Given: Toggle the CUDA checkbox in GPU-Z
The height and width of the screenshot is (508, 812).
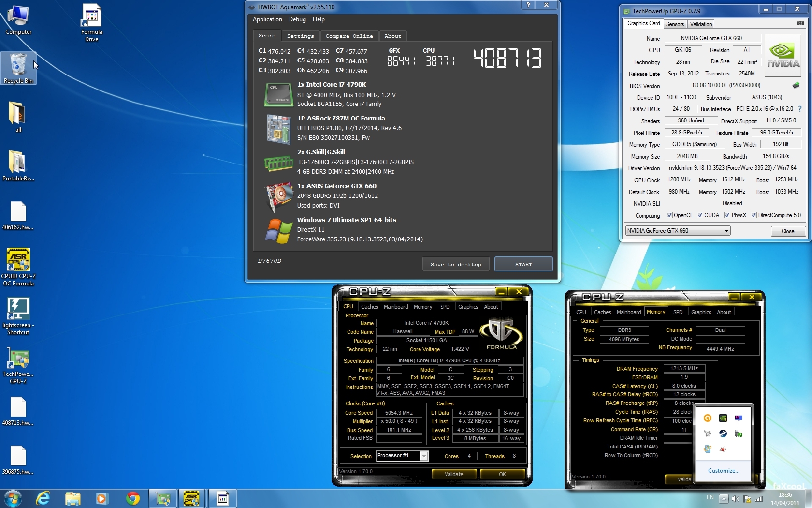Looking at the screenshot, I should pyautogui.click(x=700, y=215).
